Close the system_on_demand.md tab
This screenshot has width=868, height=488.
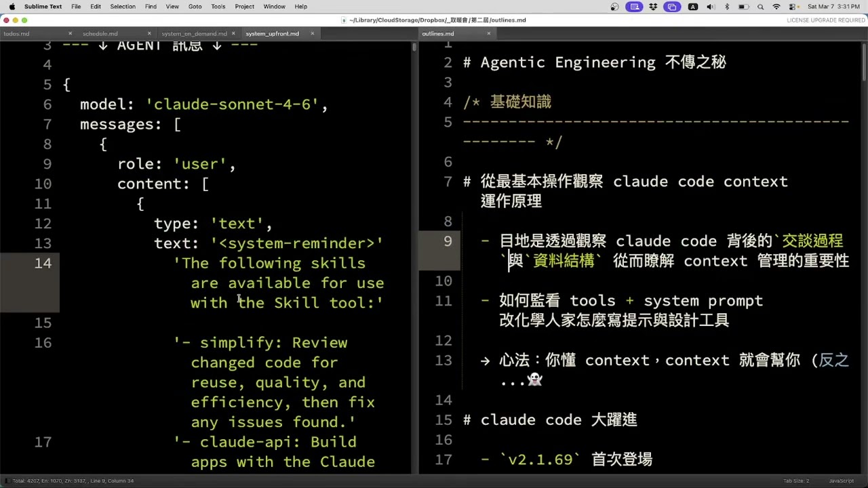click(x=233, y=33)
